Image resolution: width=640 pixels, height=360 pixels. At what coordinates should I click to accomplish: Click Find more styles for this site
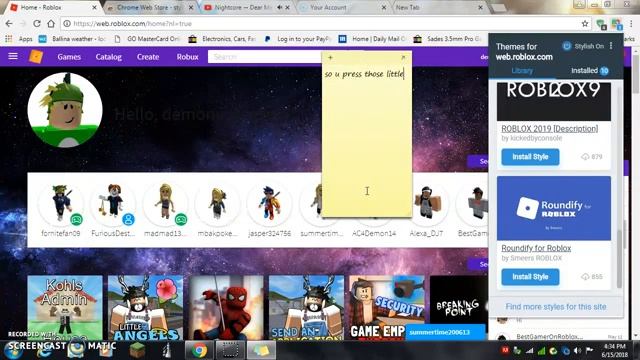tap(556, 307)
